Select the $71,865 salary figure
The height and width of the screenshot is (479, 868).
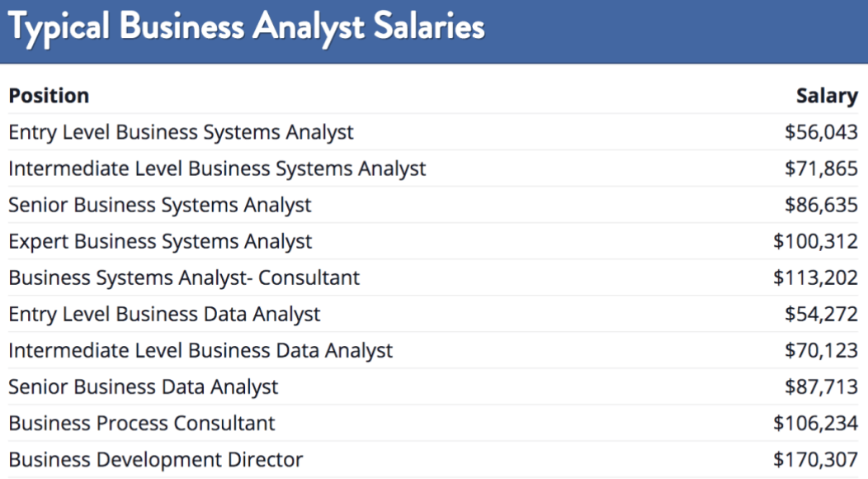click(x=822, y=168)
